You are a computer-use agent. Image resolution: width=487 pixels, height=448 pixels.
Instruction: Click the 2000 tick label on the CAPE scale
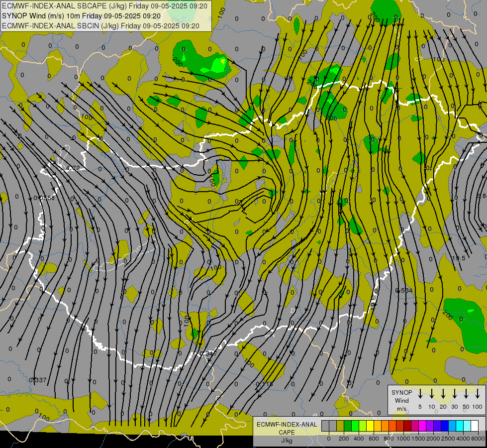coord(433,439)
